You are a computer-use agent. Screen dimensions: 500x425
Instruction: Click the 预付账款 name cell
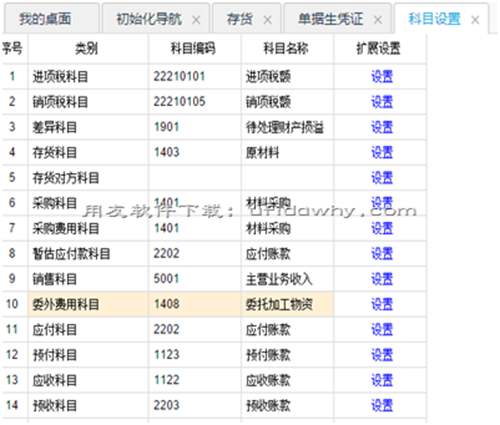tap(287, 355)
